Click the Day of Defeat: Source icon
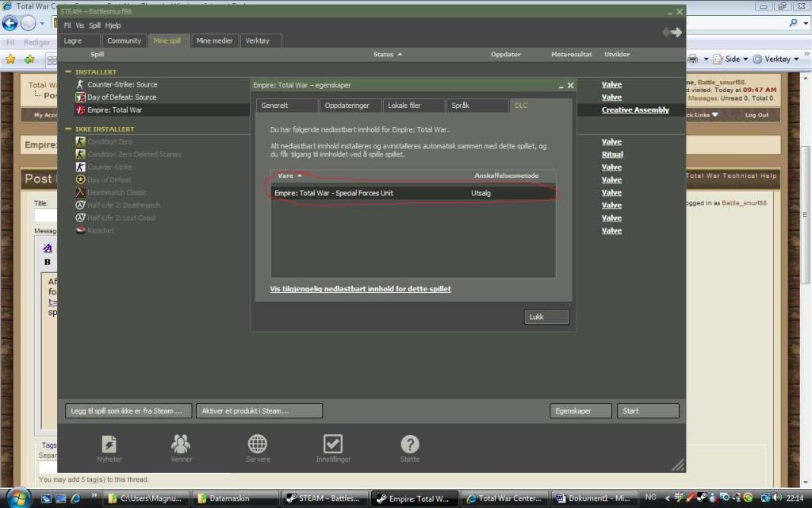Image resolution: width=812 pixels, height=508 pixels. (80, 97)
